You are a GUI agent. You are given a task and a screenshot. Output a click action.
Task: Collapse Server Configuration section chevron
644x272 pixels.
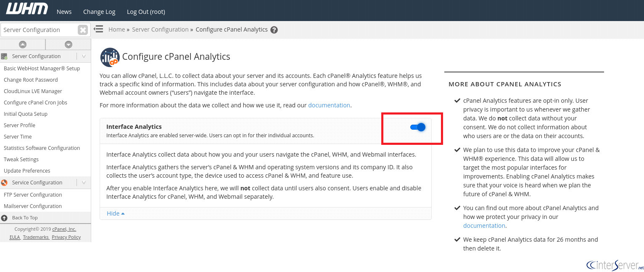point(84,56)
